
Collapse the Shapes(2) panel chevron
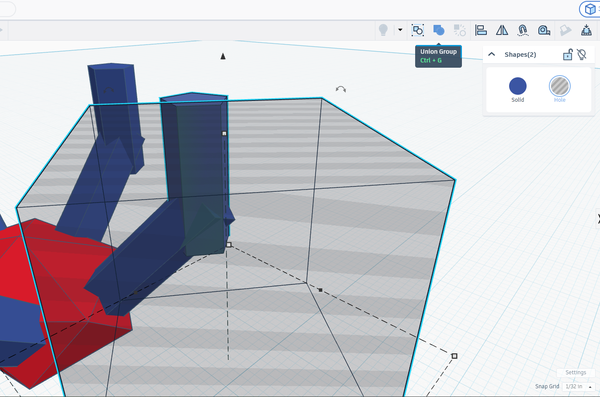point(492,54)
